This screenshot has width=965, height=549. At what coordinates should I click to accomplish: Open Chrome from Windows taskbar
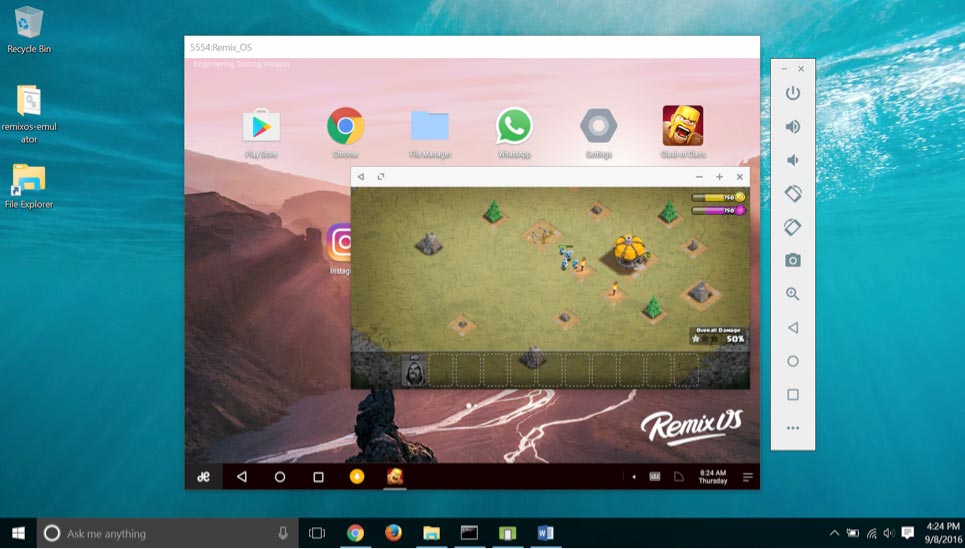point(355,533)
